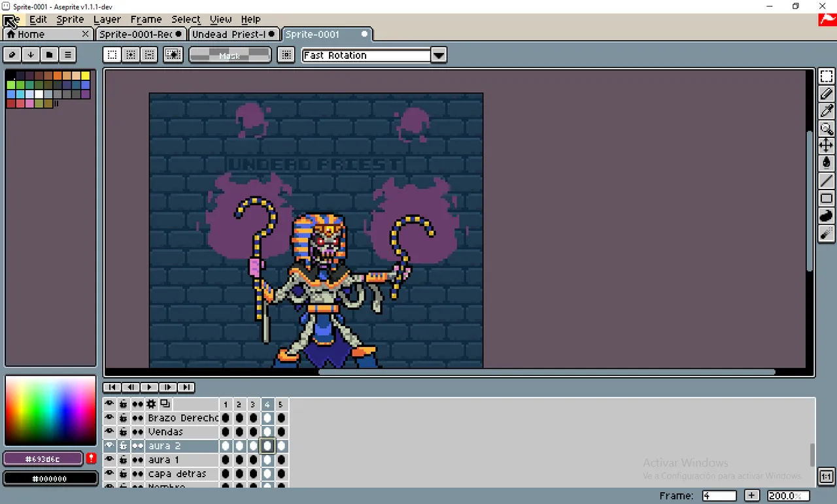This screenshot has width=837, height=504.
Task: Click the timeline settings gear icon
Action: point(151,404)
